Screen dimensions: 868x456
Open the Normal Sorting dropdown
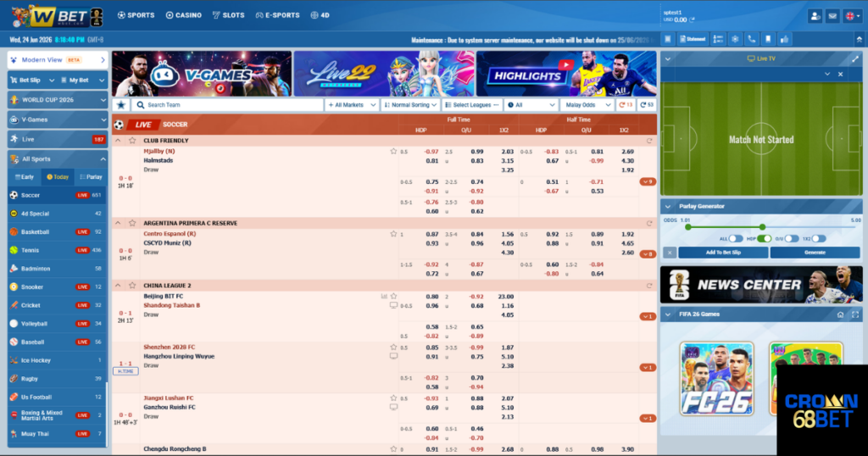tap(411, 104)
